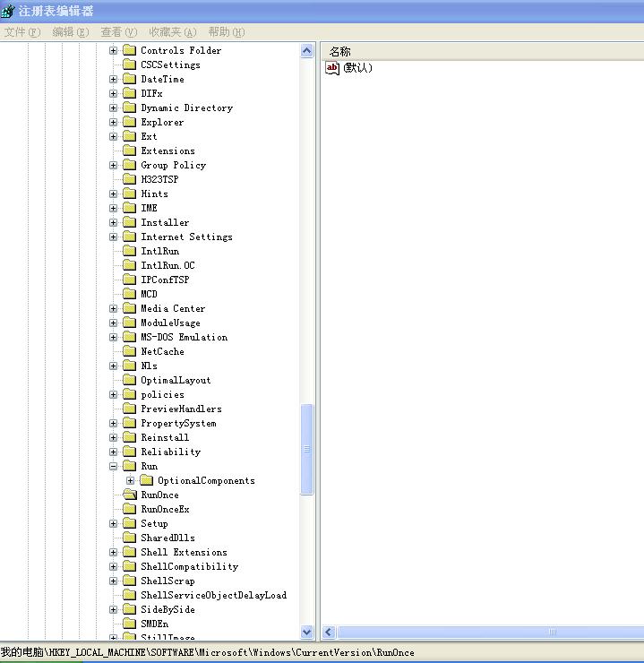The height and width of the screenshot is (663, 644).
Task: Click the H323TSP folder icon
Action: pos(129,179)
